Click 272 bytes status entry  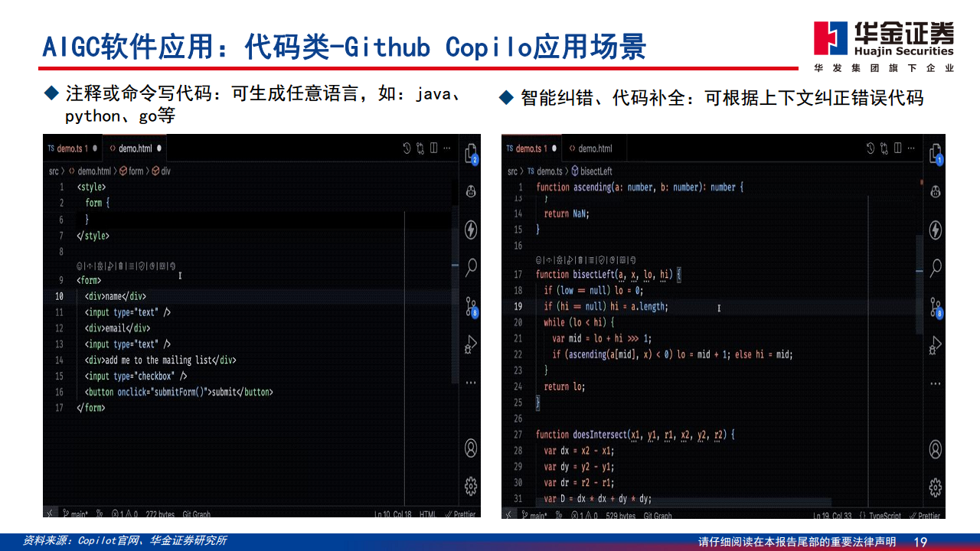[160, 514]
